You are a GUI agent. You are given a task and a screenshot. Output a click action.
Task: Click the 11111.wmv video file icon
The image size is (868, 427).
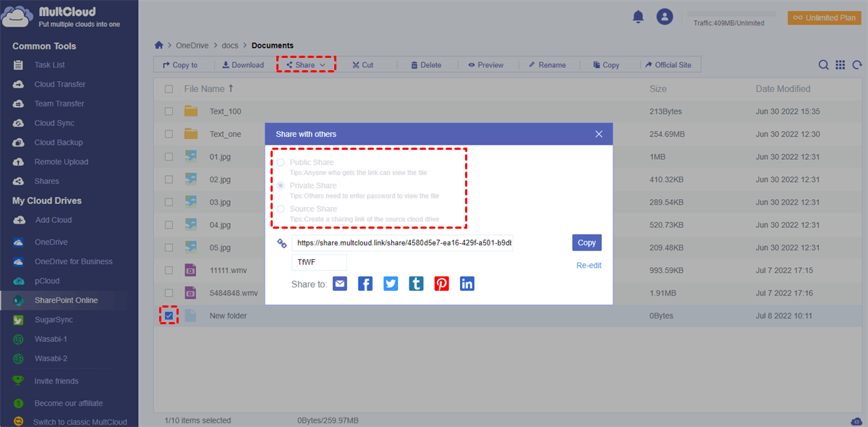pos(191,270)
